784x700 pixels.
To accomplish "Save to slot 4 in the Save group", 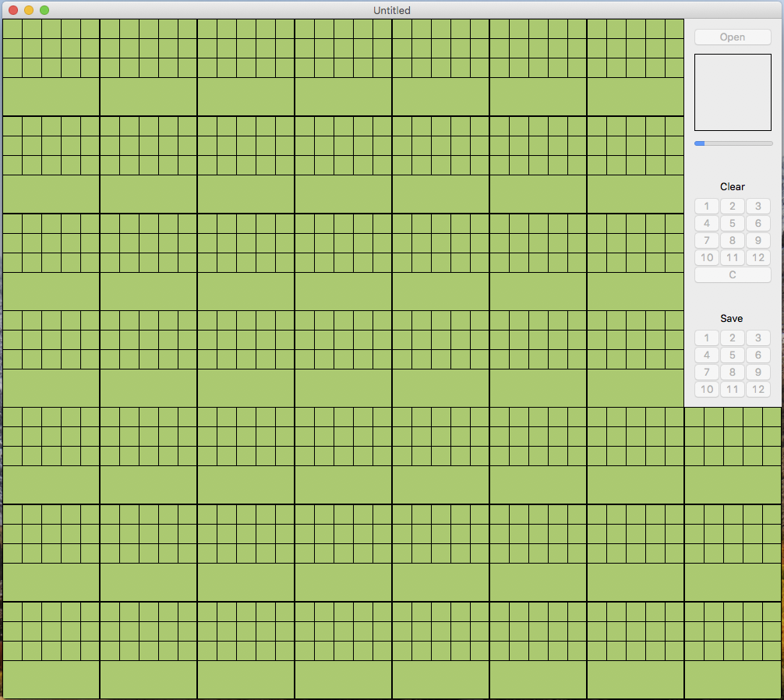I will coord(707,355).
